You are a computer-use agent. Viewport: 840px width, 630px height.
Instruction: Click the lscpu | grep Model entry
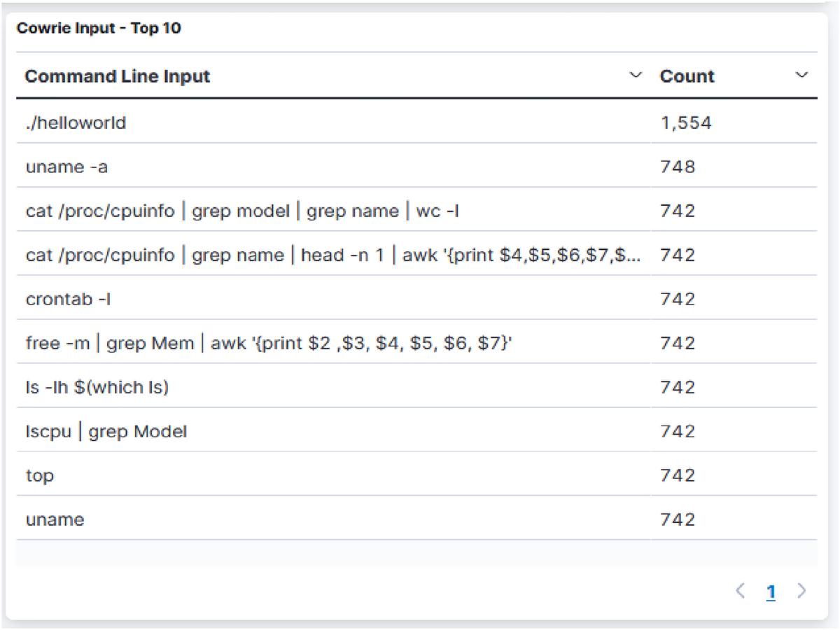click(106, 431)
